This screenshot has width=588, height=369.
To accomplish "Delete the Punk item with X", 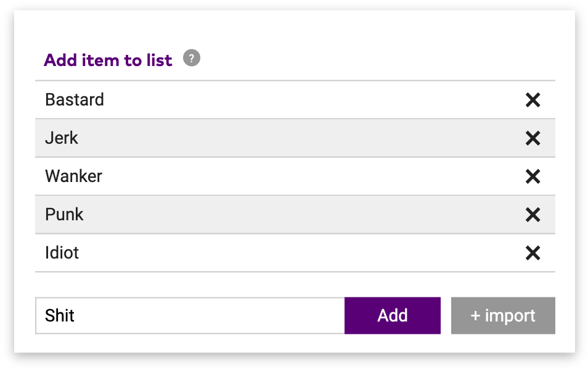I will pyautogui.click(x=533, y=215).
